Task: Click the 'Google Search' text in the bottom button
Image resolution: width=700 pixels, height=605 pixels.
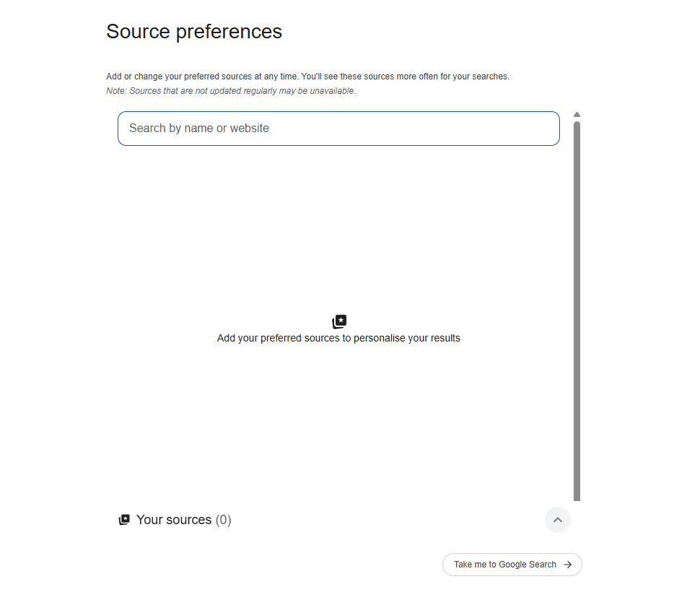Action: 528,565
